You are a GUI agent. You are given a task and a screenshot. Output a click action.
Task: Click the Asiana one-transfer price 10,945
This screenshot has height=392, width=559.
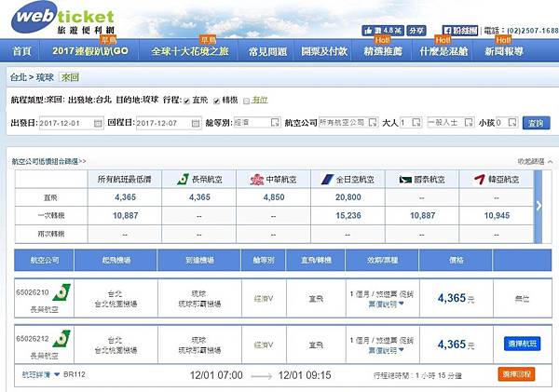pos(497,216)
